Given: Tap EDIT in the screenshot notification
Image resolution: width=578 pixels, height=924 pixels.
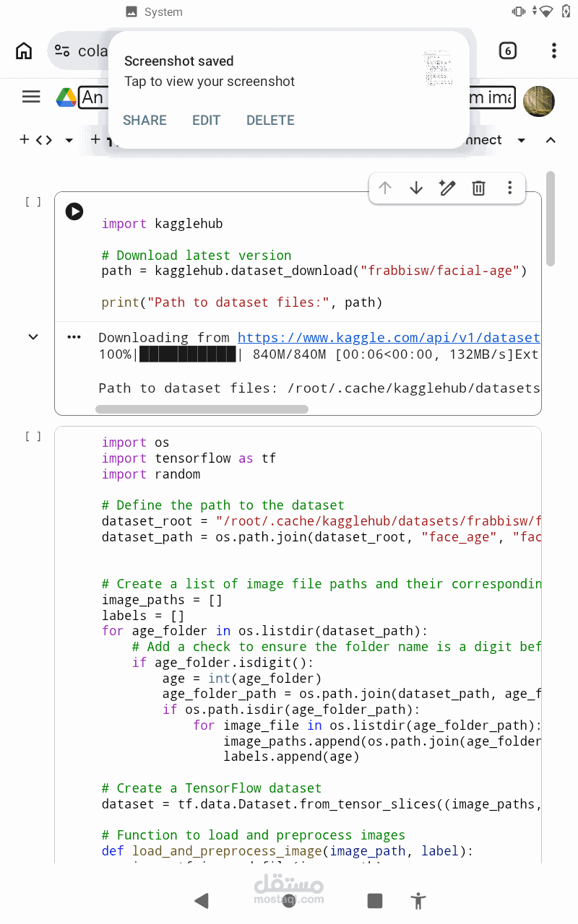Looking at the screenshot, I should tap(206, 121).
